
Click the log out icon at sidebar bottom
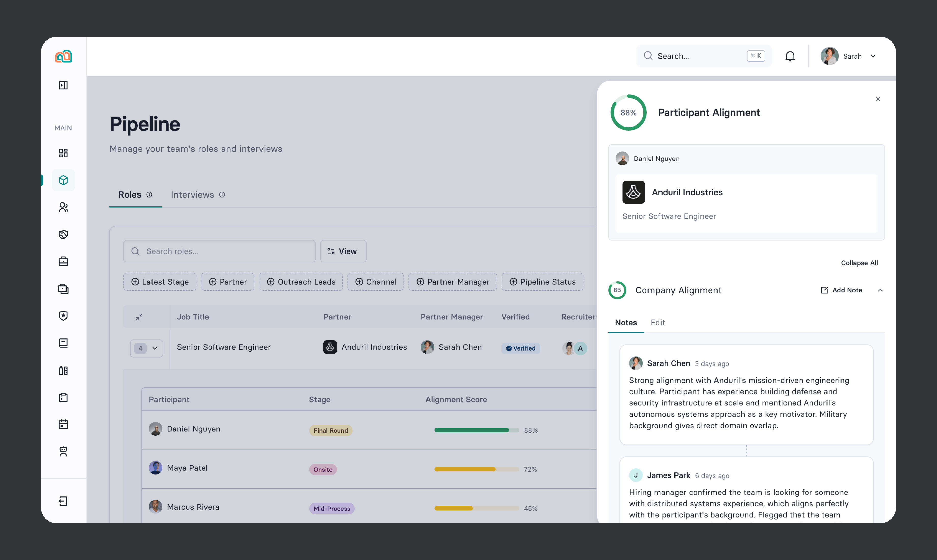(x=63, y=501)
